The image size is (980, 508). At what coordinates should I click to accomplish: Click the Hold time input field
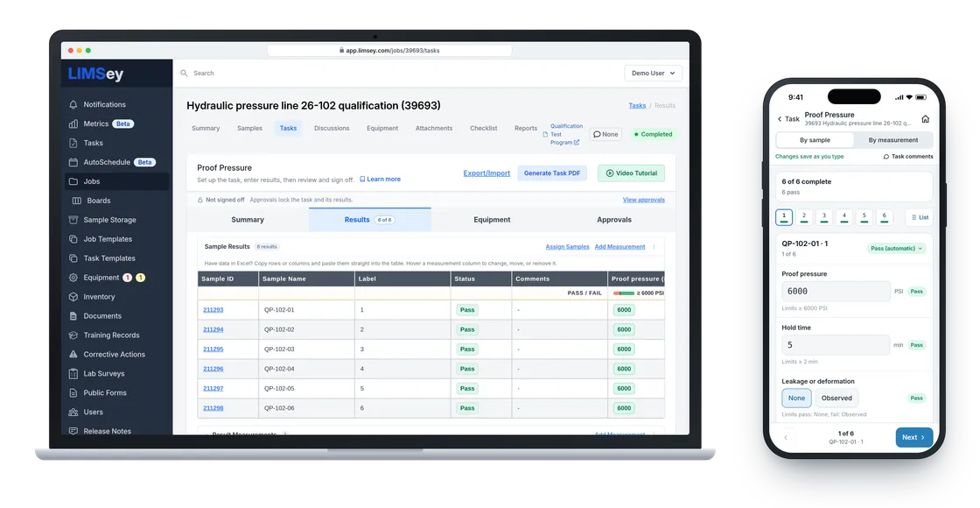(836, 345)
